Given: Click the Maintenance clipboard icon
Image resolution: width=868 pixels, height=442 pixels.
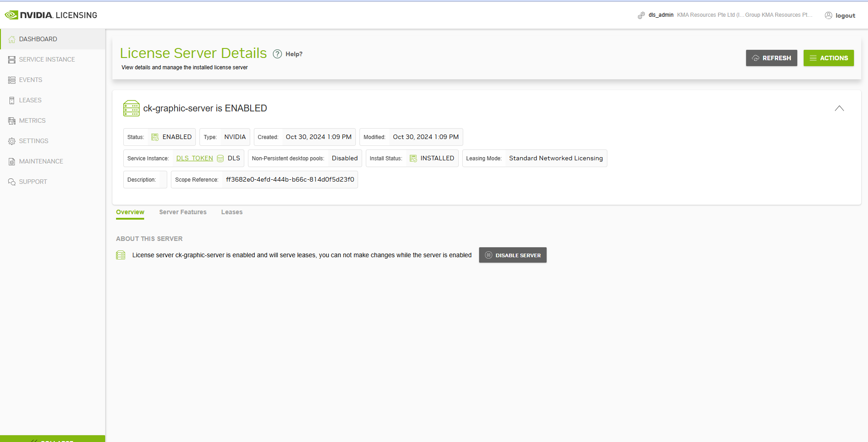Looking at the screenshot, I should coord(12,162).
